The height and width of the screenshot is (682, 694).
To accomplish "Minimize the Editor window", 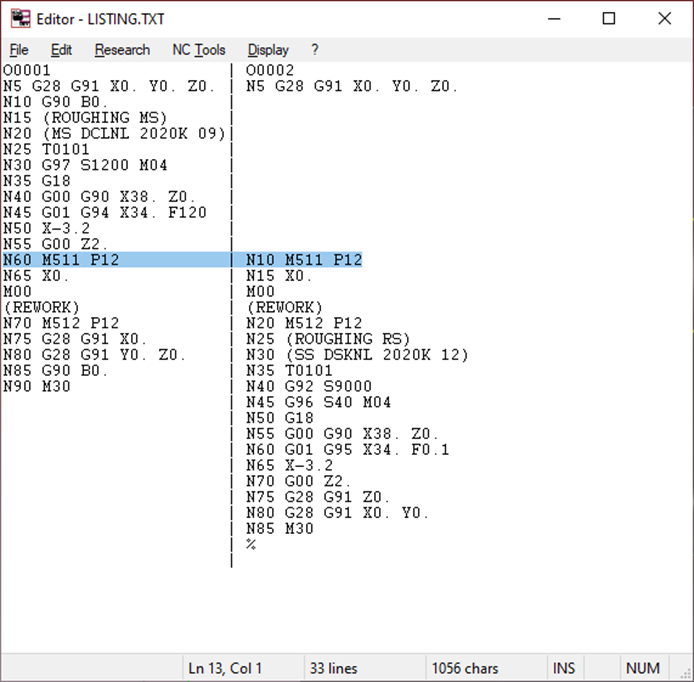I will (553, 19).
